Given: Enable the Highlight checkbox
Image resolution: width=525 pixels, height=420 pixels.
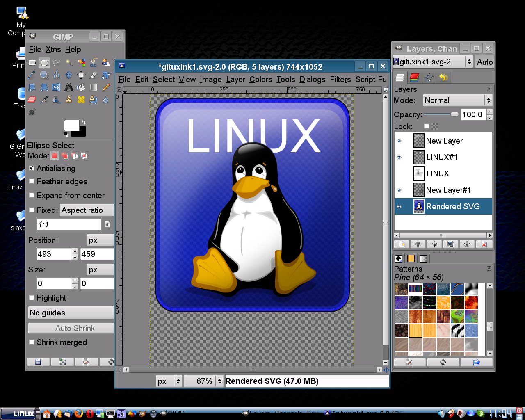Looking at the screenshot, I should [x=31, y=298].
